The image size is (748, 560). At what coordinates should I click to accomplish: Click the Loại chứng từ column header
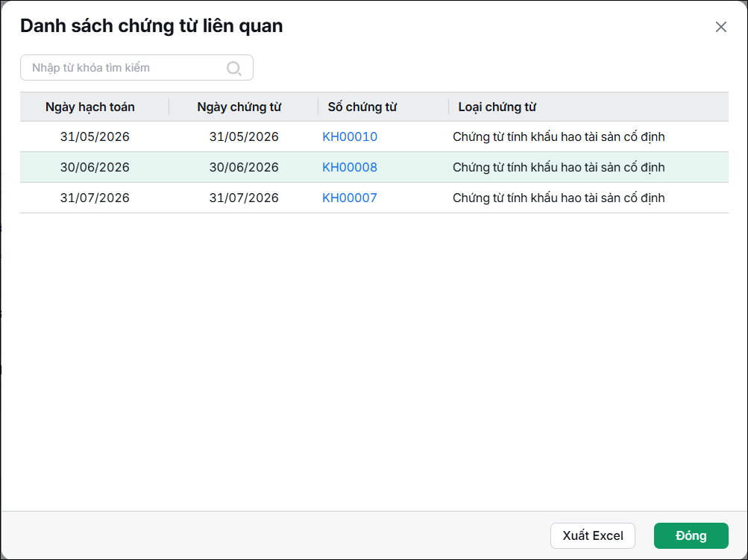(x=497, y=107)
